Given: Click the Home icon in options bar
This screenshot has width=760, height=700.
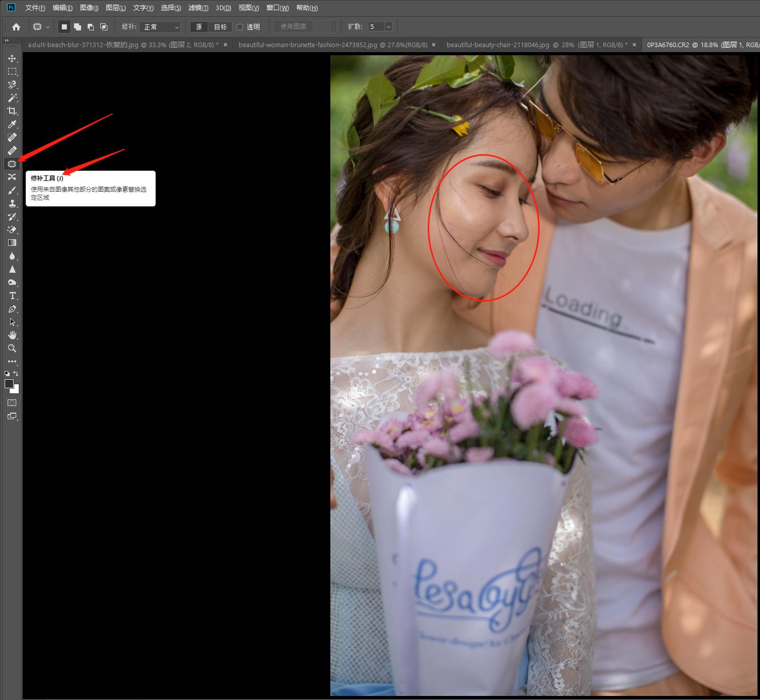Looking at the screenshot, I should [x=16, y=27].
